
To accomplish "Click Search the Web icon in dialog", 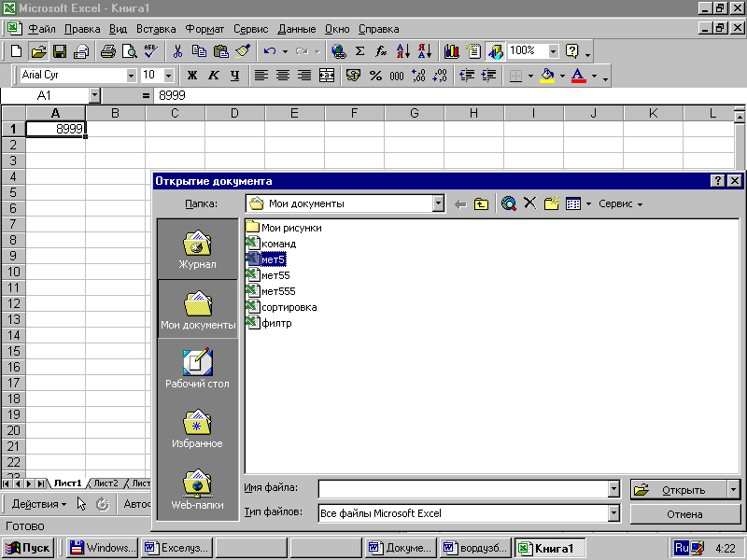I will [x=508, y=203].
